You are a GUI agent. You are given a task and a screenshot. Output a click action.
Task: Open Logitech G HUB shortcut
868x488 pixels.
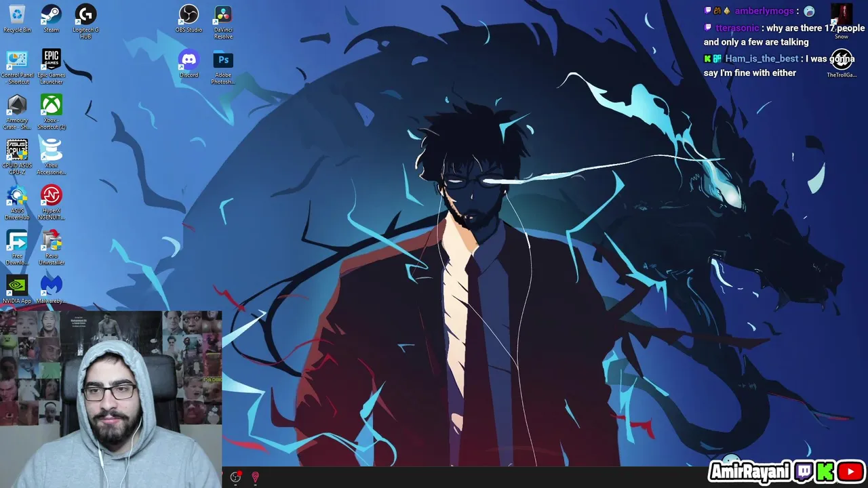[85, 22]
